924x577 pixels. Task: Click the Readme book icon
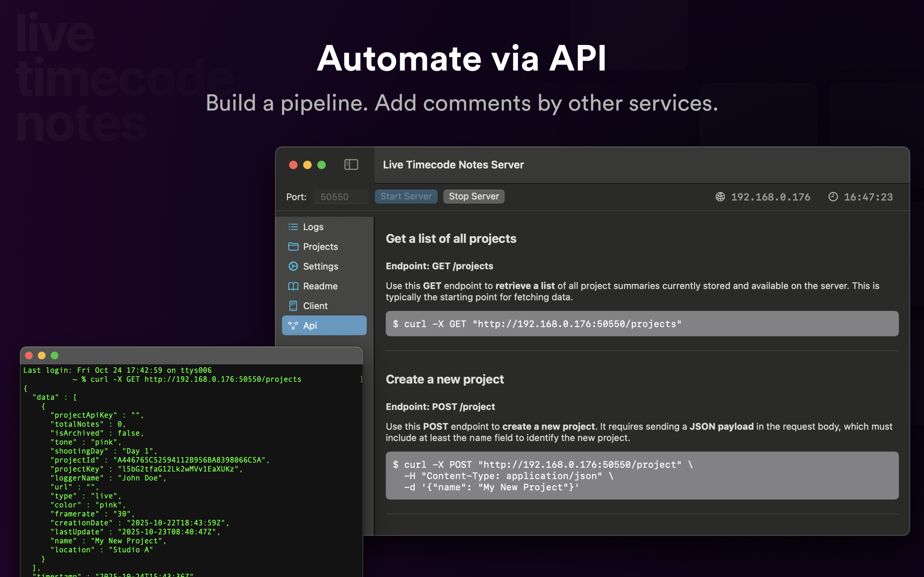point(293,286)
